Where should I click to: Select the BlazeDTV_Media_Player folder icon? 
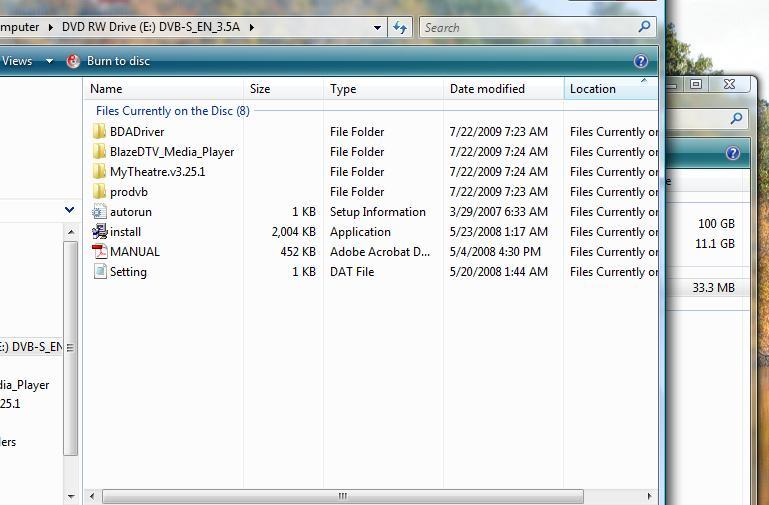click(99, 152)
